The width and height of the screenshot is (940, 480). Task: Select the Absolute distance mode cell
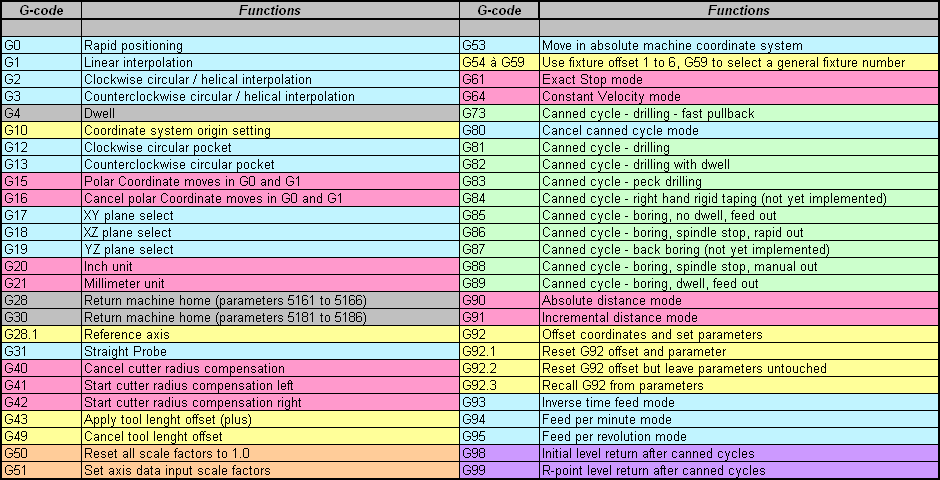coord(739,300)
